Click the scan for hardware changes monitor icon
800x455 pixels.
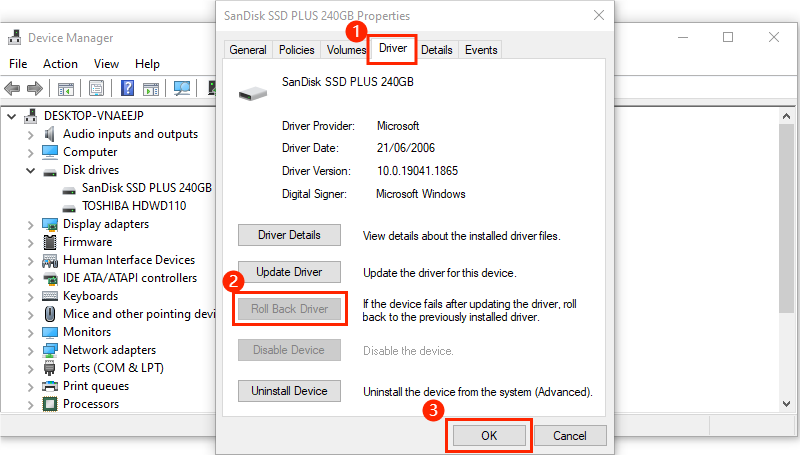tap(182, 88)
